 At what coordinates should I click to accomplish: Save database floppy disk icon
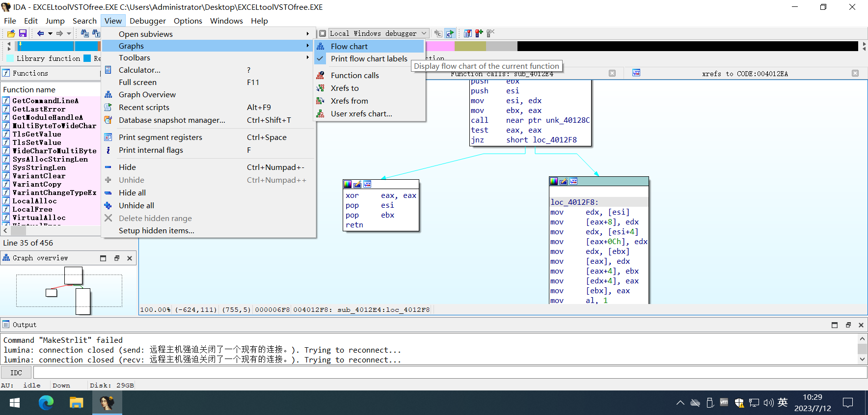(x=23, y=33)
